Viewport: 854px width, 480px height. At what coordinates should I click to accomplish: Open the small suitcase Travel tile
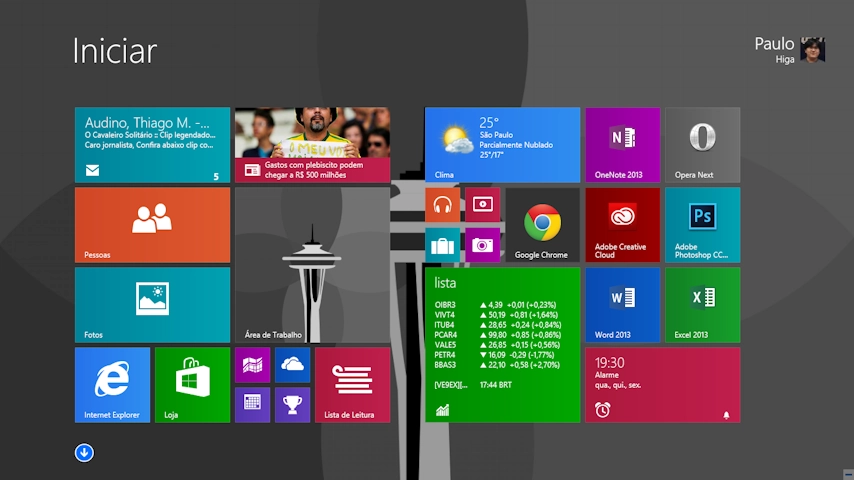pos(442,245)
